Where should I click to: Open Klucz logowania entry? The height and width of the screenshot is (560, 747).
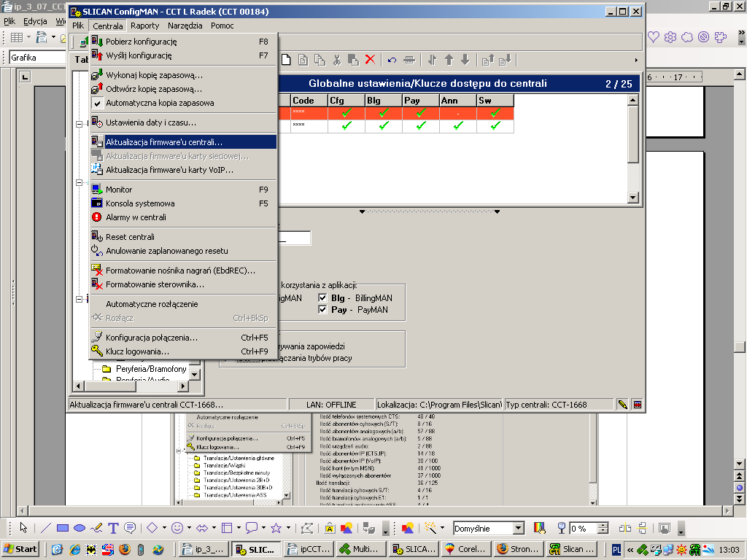pyautogui.click(x=183, y=351)
